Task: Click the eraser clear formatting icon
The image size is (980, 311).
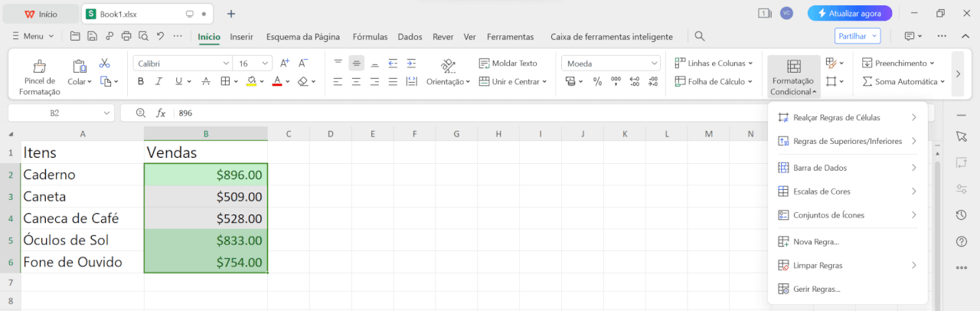Action: tap(302, 81)
